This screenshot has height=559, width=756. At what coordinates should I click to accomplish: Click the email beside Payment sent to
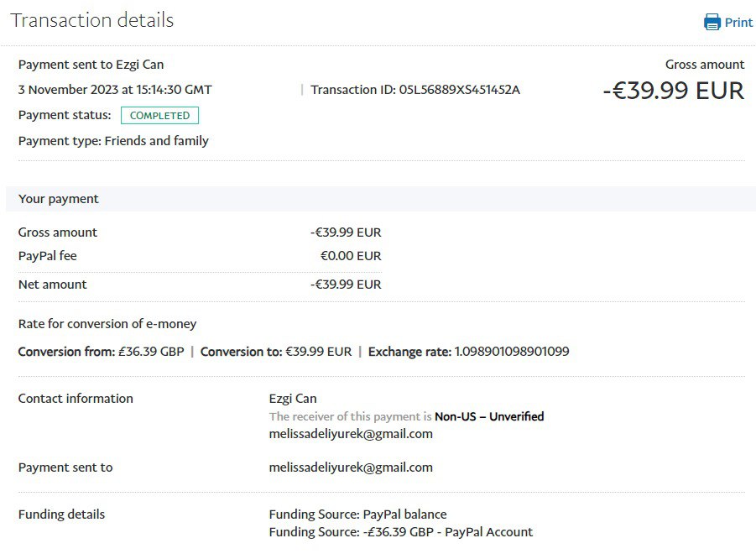point(351,468)
